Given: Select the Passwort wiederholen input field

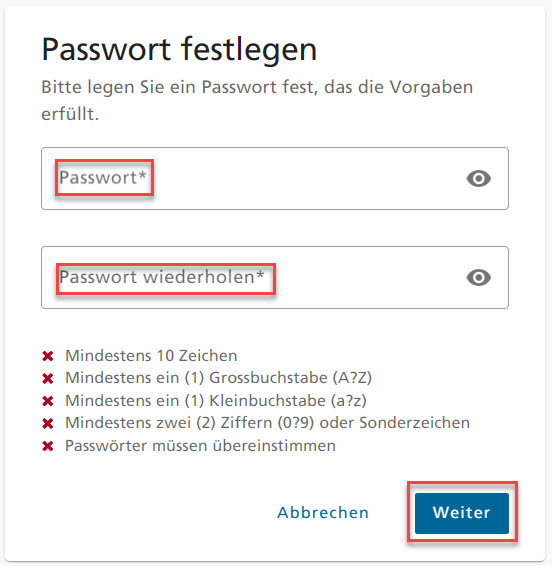Looking at the screenshot, I should (275, 278).
